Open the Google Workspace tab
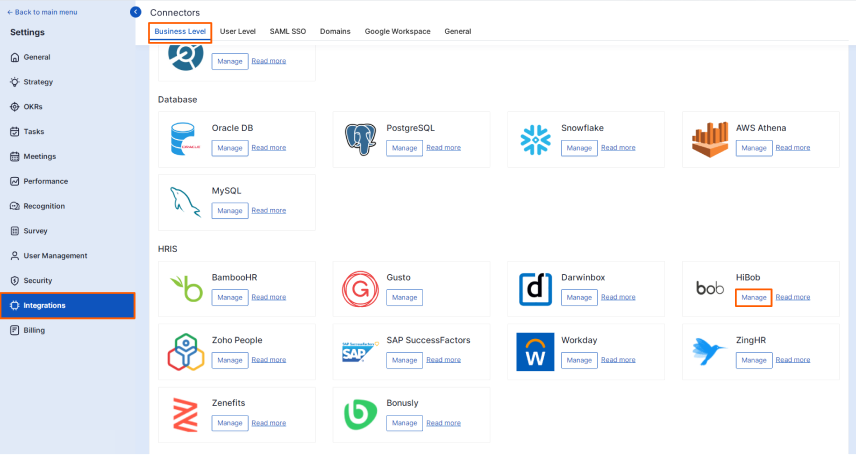 click(397, 32)
